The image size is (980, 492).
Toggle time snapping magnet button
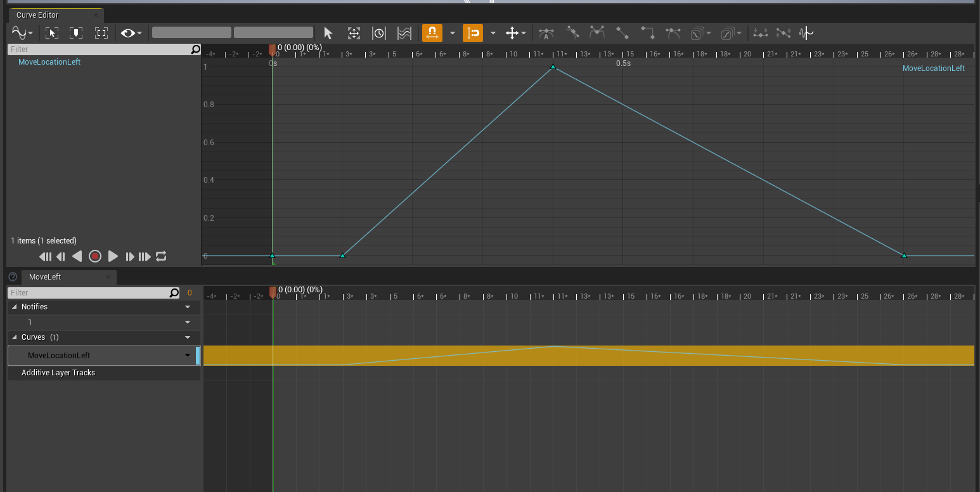432,33
